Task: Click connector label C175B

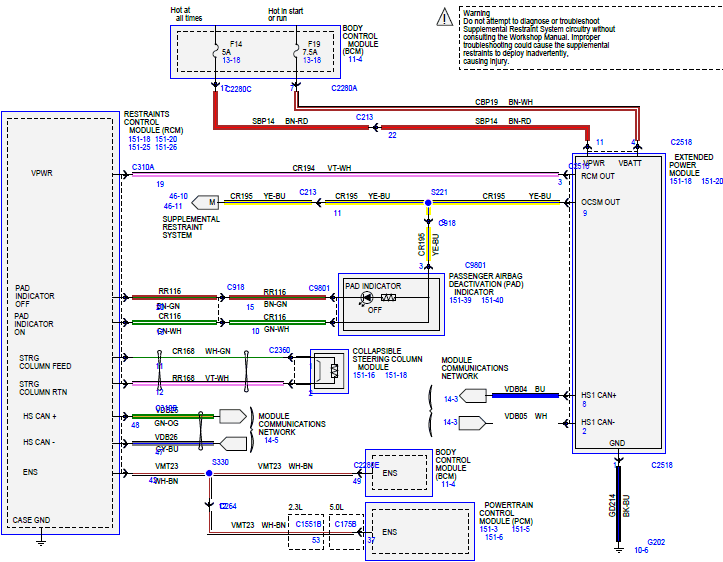Action: [345, 524]
